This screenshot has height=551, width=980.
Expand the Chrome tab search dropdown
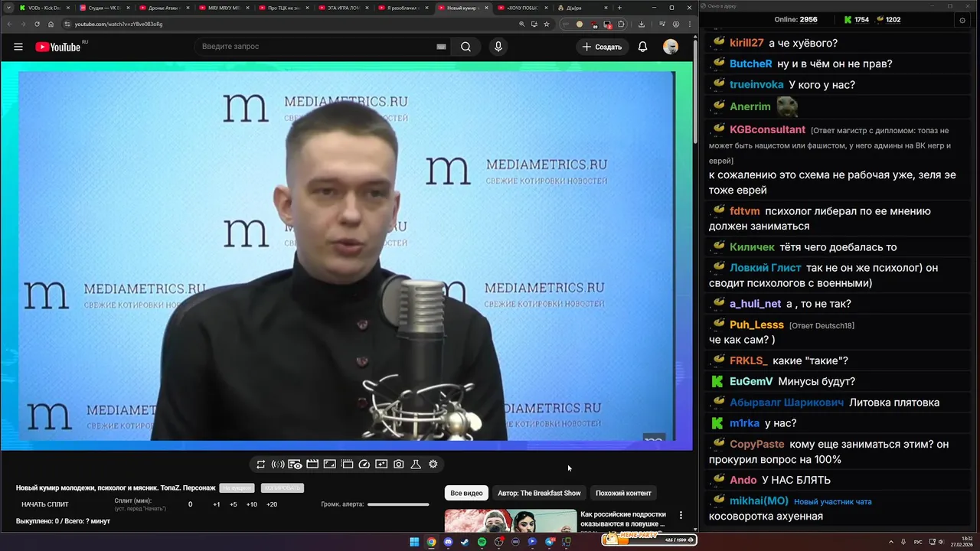8,8
